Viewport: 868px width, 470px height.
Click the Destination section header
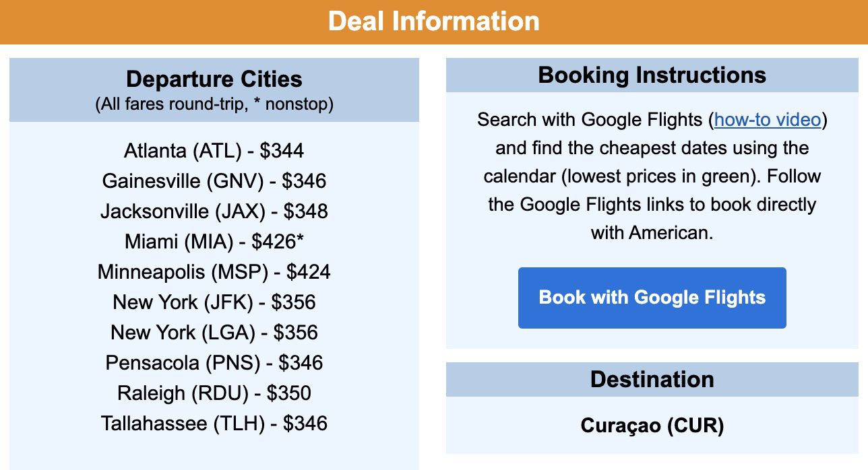pos(651,379)
